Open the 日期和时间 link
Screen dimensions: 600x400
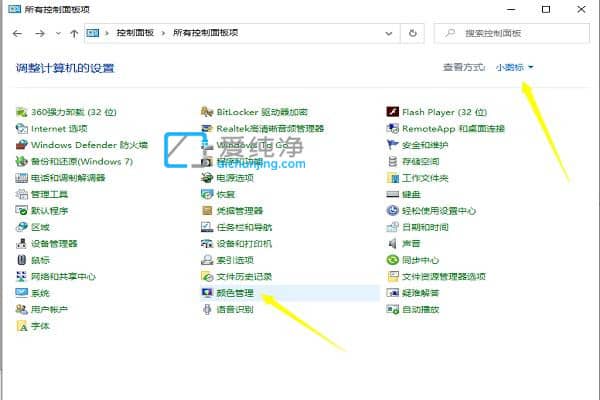point(425,227)
